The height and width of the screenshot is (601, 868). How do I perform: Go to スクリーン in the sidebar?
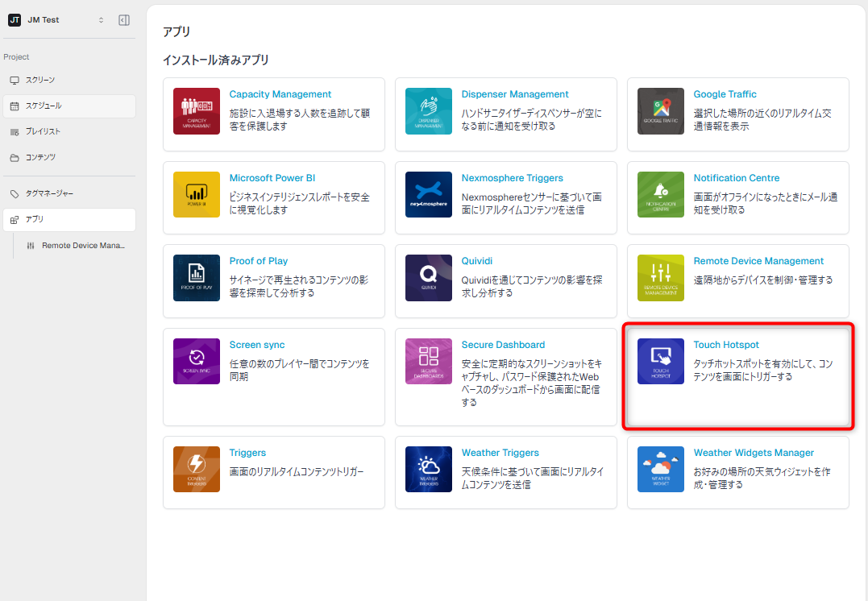coord(69,81)
